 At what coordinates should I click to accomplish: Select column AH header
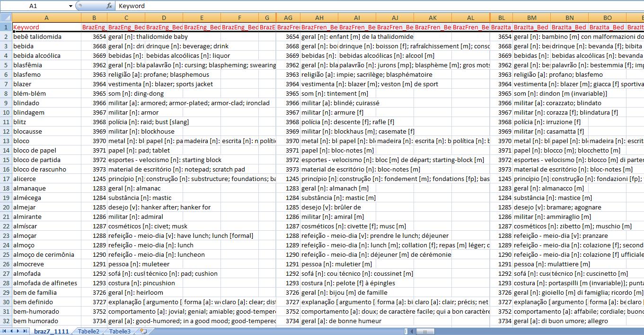point(319,18)
